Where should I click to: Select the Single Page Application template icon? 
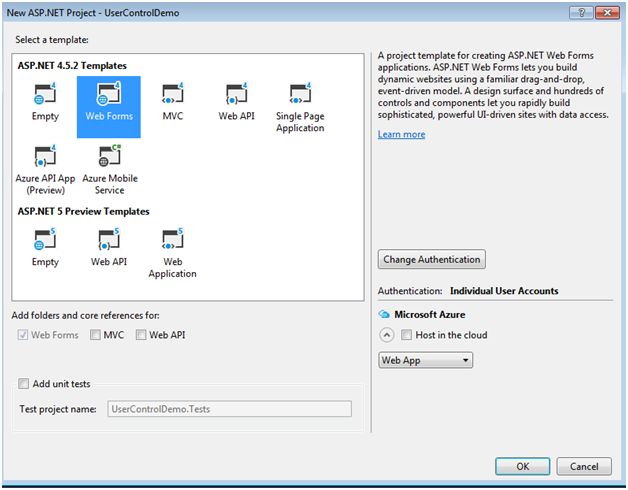click(x=300, y=94)
